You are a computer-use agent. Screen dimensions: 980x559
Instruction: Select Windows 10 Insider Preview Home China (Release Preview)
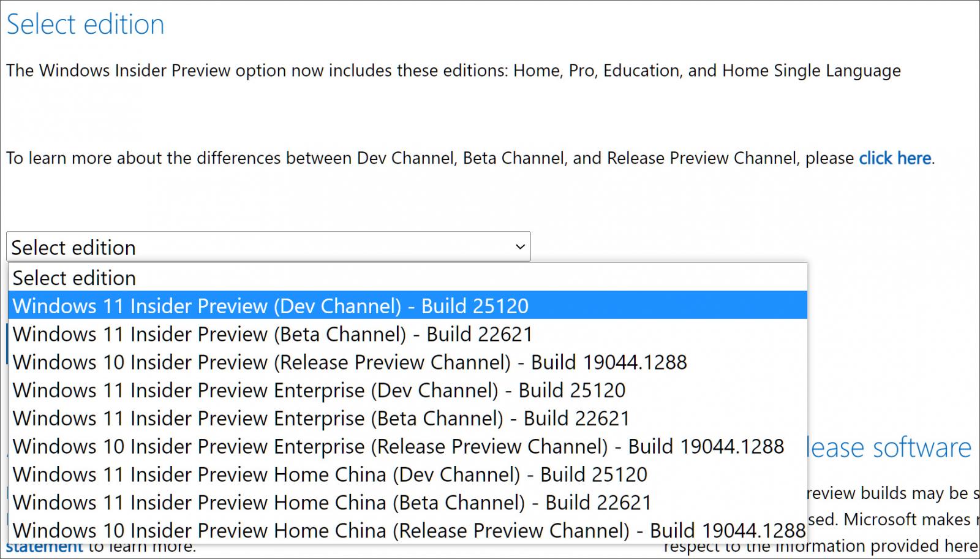pyautogui.click(x=408, y=530)
